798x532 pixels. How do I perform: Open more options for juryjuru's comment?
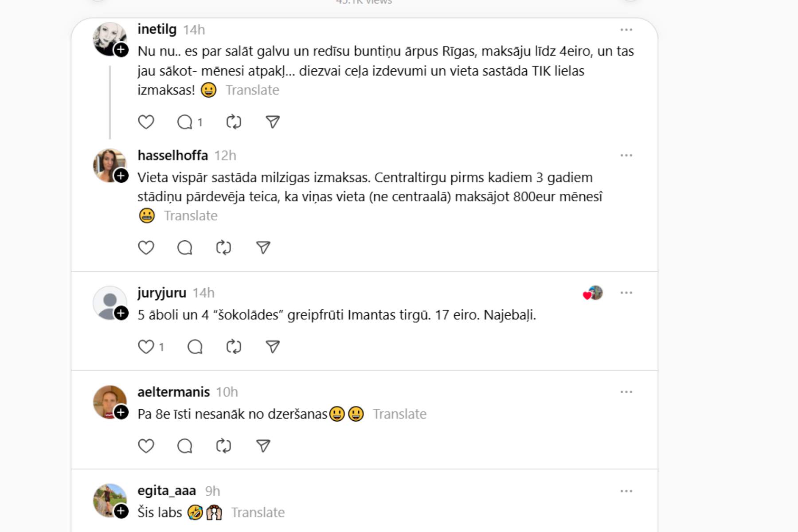[626, 293]
